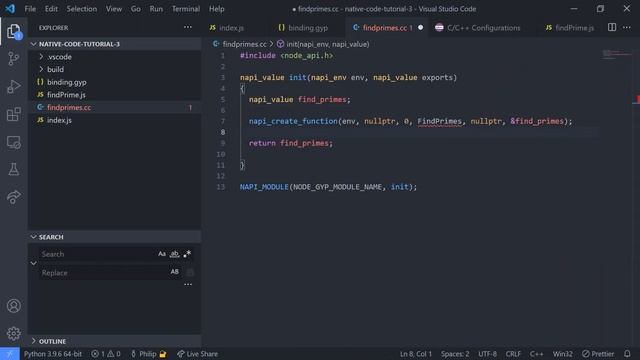Viewport: 640px width, 360px height.
Task: Switch to the index.js editor tab
Action: point(231,28)
